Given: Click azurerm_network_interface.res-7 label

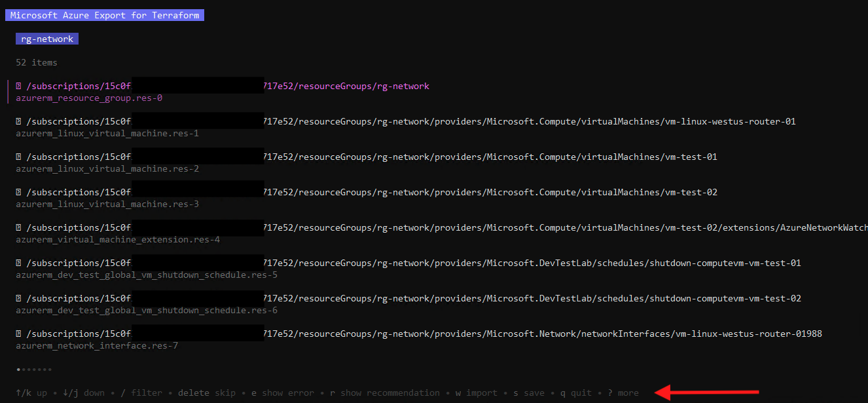Looking at the screenshot, I should click(97, 346).
